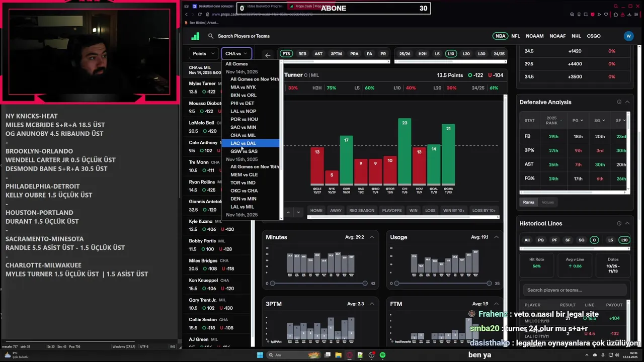Click the Windows taskbar Ara search box
Screen dimensions: 644x362
point(294,355)
